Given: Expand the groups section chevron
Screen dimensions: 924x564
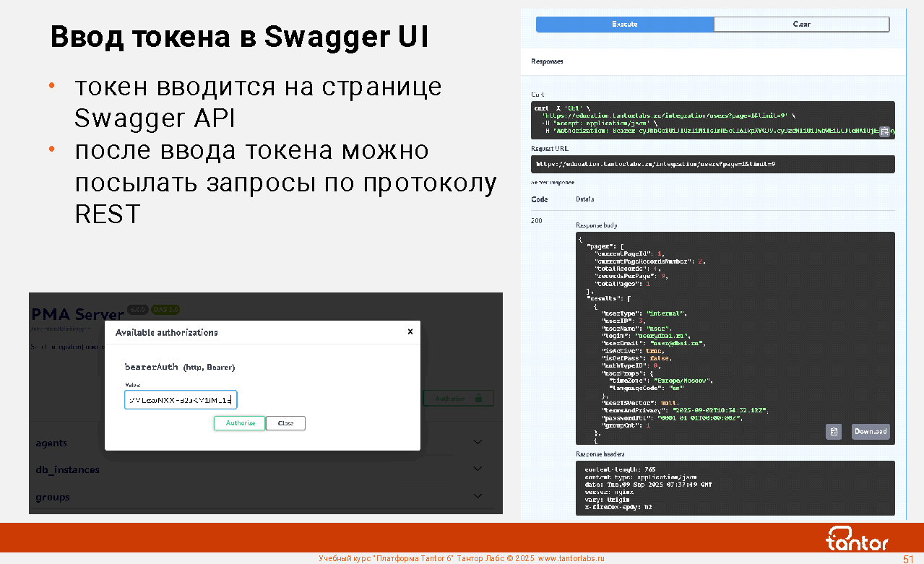Looking at the screenshot, I should coord(478,496).
